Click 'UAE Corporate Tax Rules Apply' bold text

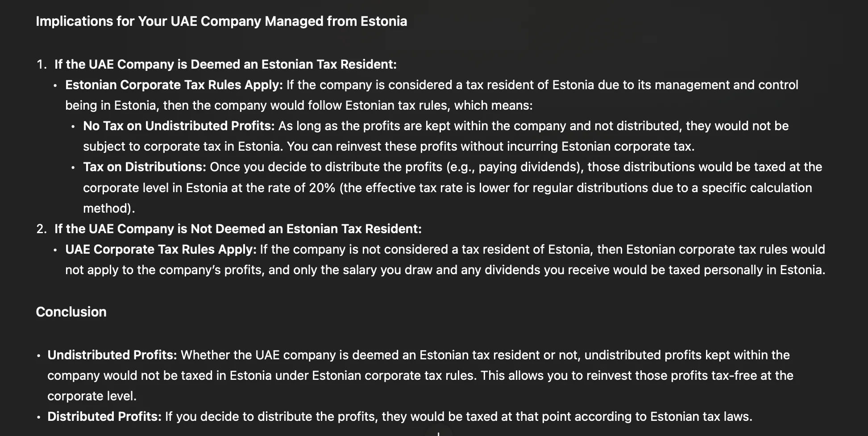pos(161,249)
